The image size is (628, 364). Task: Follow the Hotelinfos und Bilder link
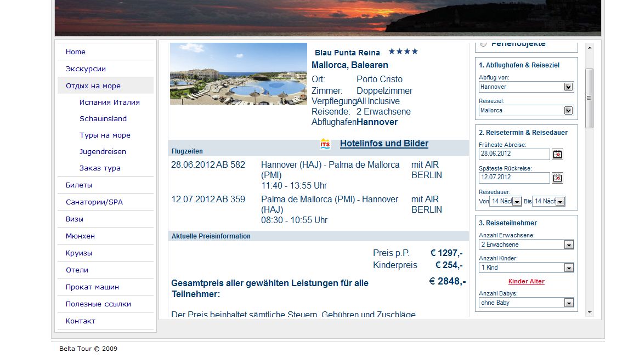point(384,144)
